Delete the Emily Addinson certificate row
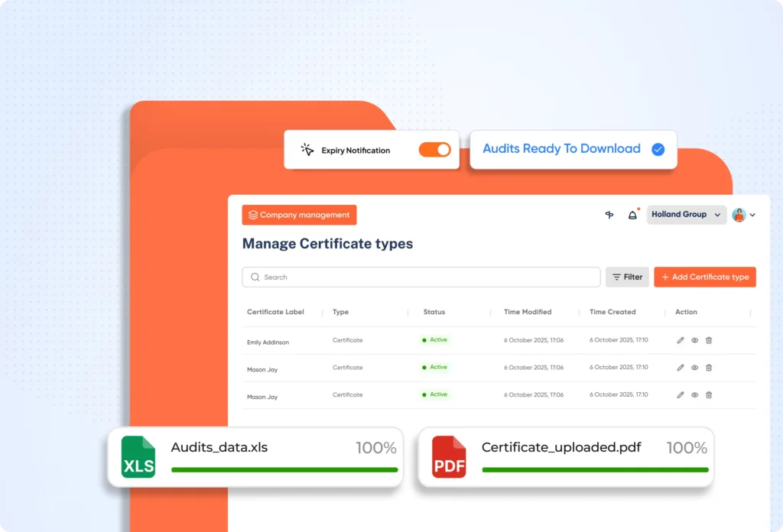783x532 pixels. (x=709, y=340)
